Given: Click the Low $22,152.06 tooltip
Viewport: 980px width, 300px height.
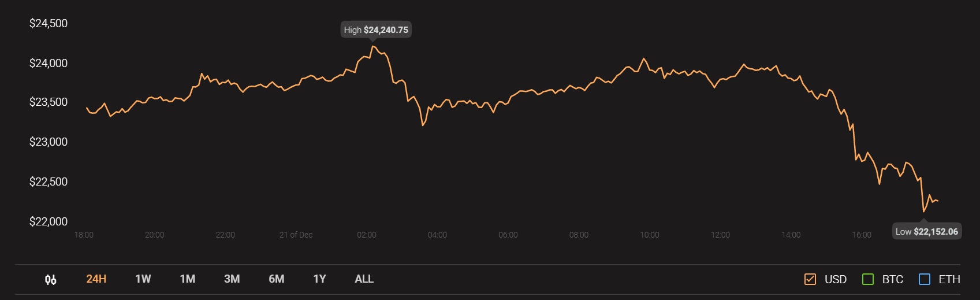Looking at the screenshot, I should pos(927,232).
